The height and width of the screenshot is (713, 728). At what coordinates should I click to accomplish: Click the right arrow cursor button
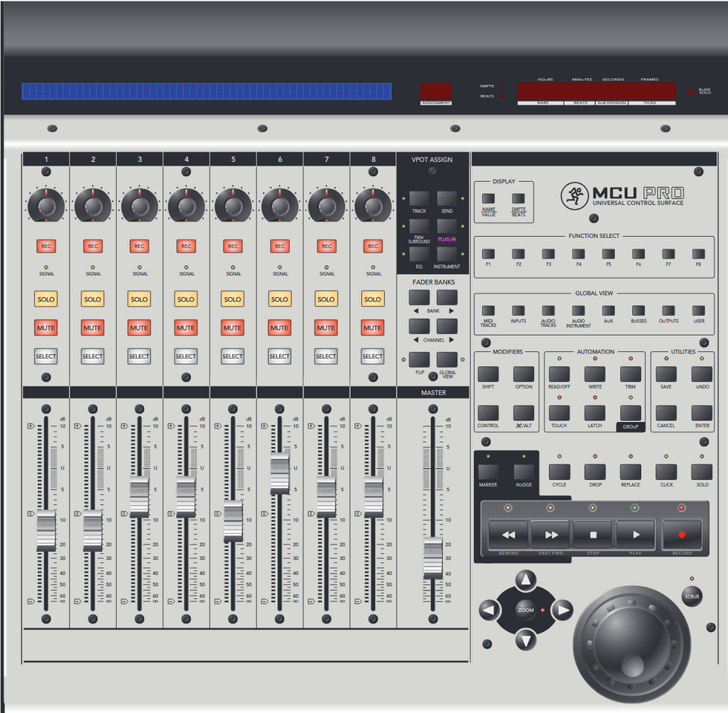[x=563, y=610]
